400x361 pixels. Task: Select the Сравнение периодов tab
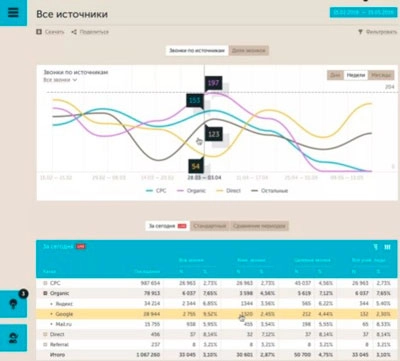click(x=259, y=226)
